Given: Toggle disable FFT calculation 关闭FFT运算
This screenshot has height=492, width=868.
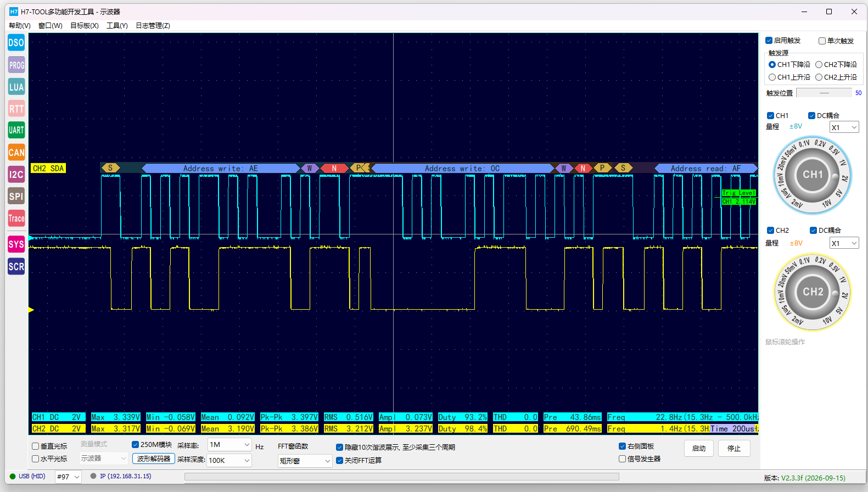Looking at the screenshot, I should click(339, 461).
